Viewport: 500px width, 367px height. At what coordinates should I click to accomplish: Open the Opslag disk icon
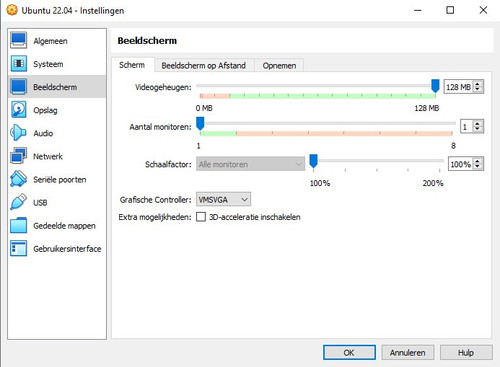(18, 110)
